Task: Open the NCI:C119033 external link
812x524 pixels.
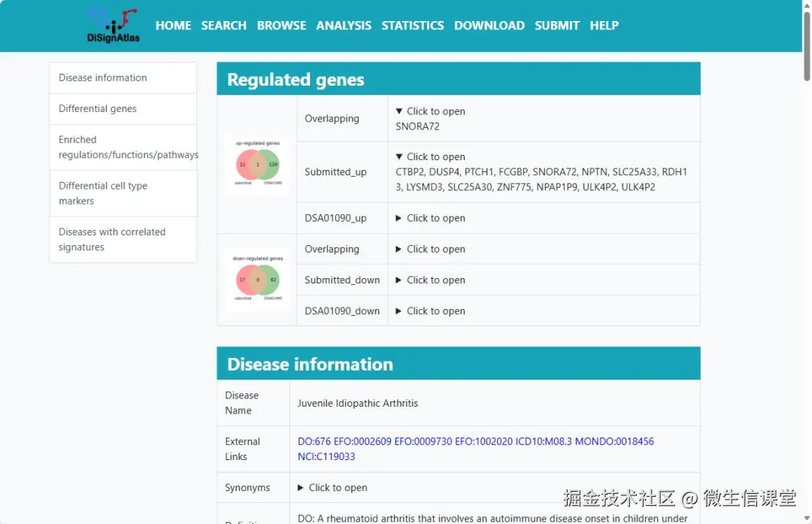Action: click(326, 456)
